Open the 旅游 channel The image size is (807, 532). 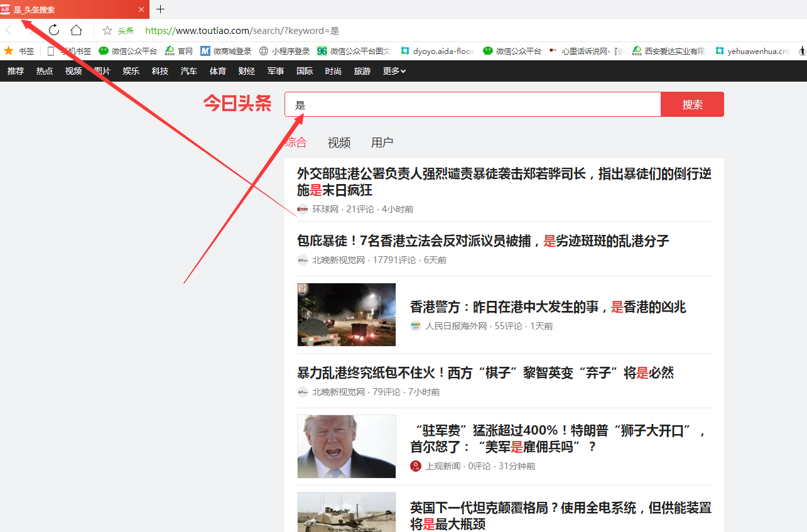click(x=362, y=71)
